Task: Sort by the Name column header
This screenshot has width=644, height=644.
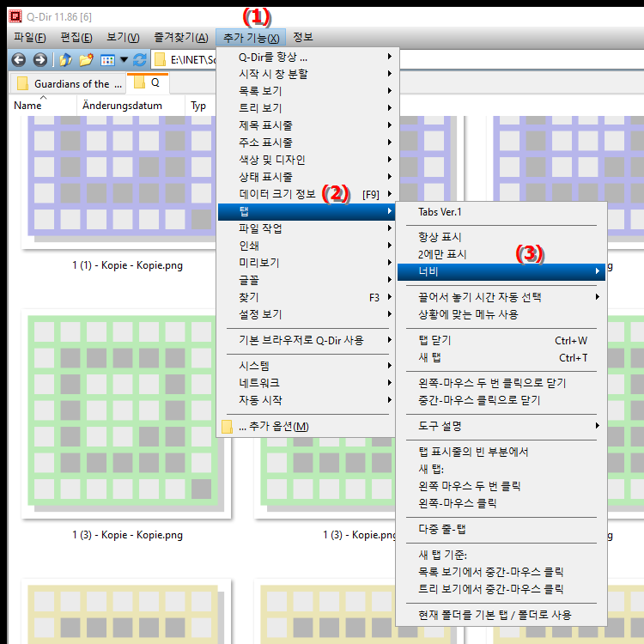Action: click(42, 106)
